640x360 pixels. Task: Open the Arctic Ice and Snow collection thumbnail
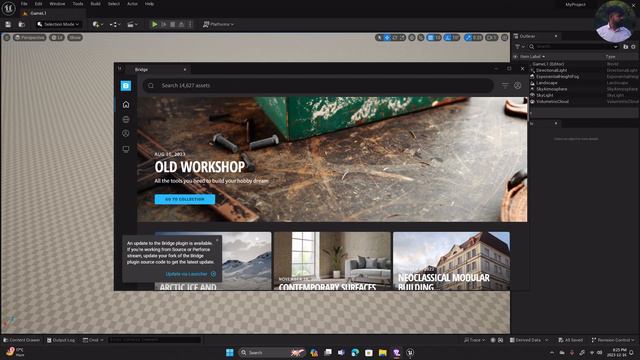tap(247, 261)
